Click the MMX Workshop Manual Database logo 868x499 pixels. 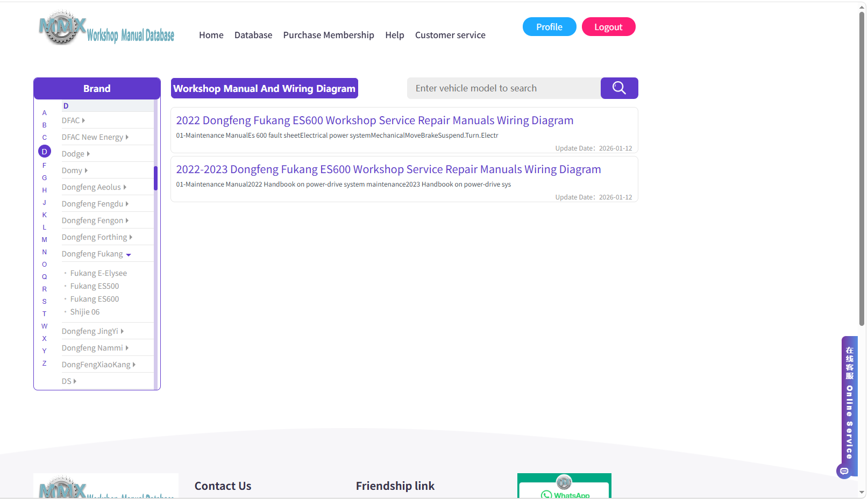(x=106, y=27)
